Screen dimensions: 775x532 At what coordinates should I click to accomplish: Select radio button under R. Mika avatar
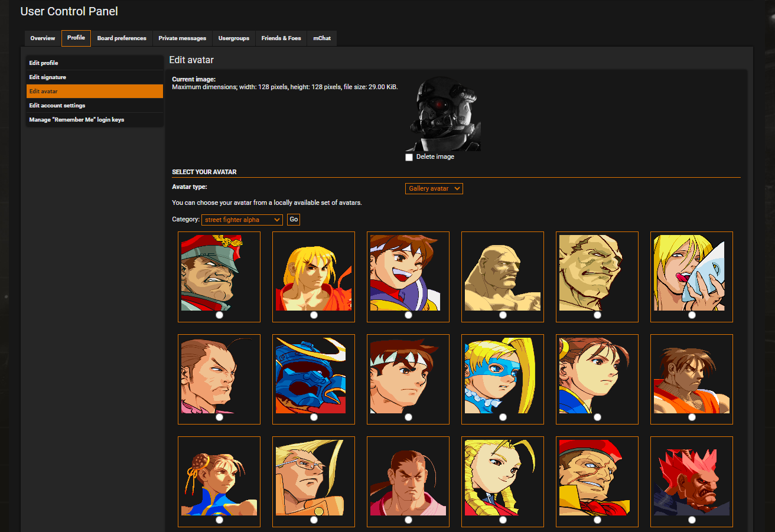coord(503,417)
